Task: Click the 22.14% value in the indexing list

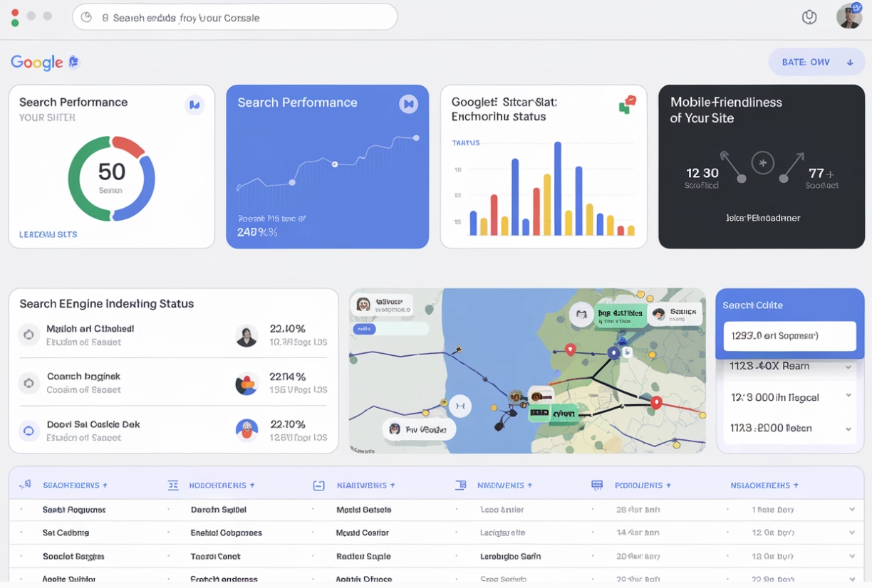Action: coord(287,377)
